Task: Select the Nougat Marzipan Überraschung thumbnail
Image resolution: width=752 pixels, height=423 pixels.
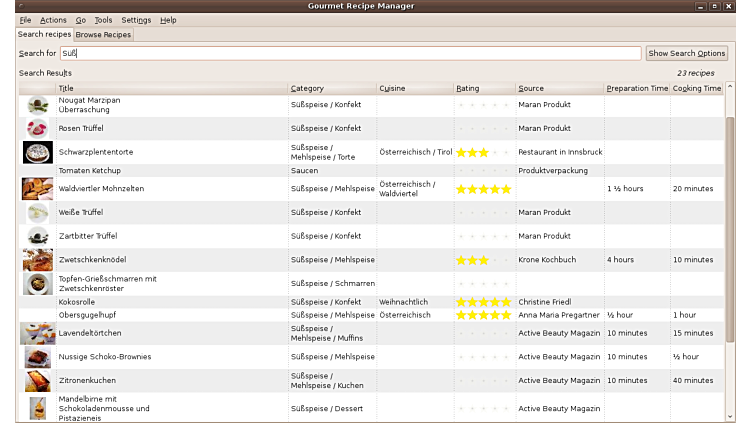Action: (37, 105)
